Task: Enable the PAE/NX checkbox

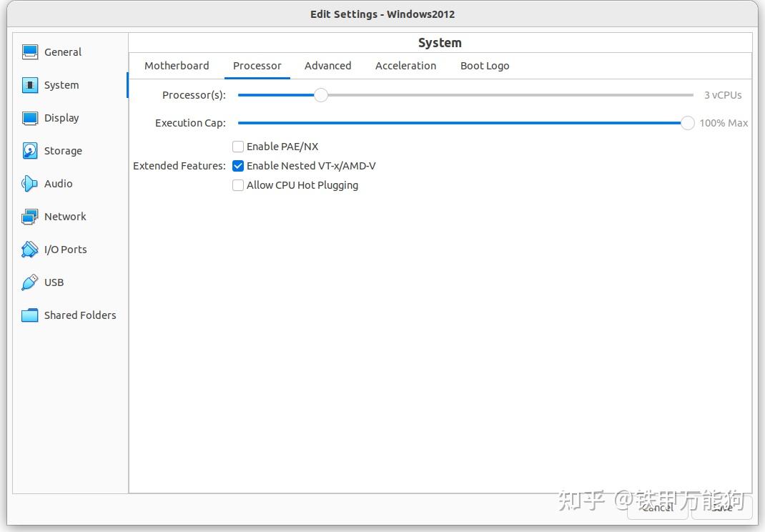Action: tap(238, 147)
